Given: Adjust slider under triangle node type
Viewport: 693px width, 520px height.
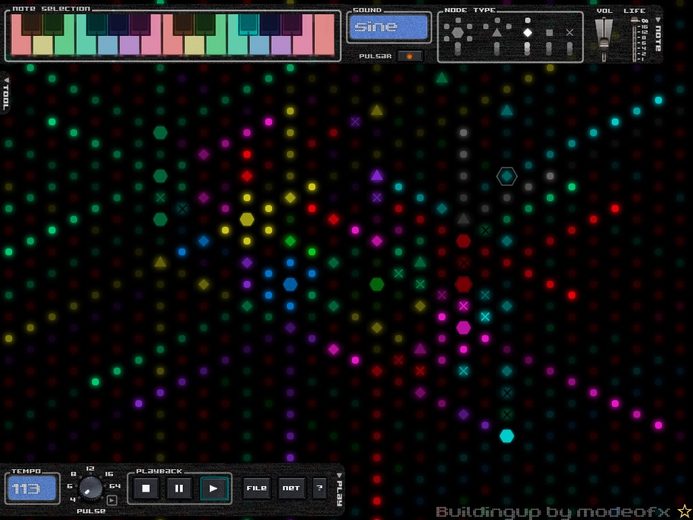Looking at the screenshot, I should click(x=497, y=49).
